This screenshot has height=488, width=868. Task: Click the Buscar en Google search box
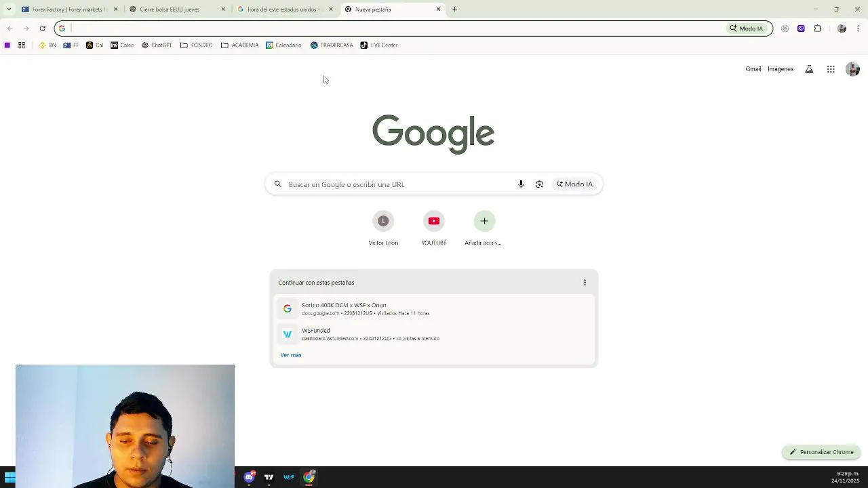[x=434, y=184]
